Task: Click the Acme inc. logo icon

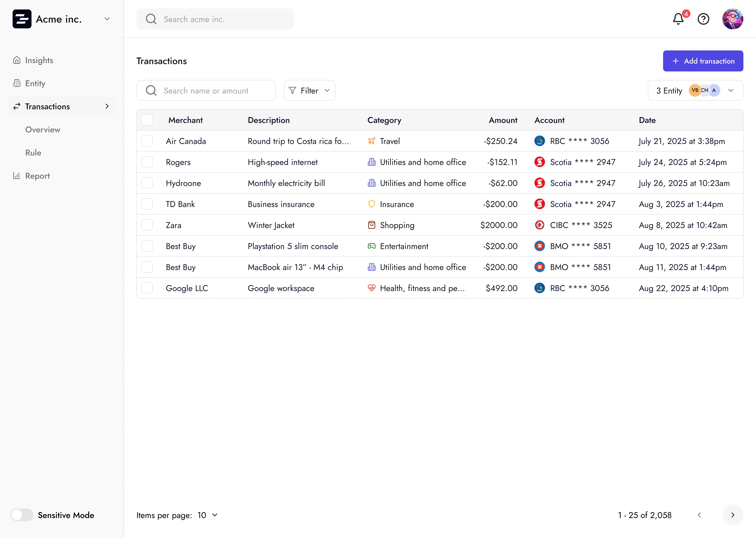Action: coord(22,19)
